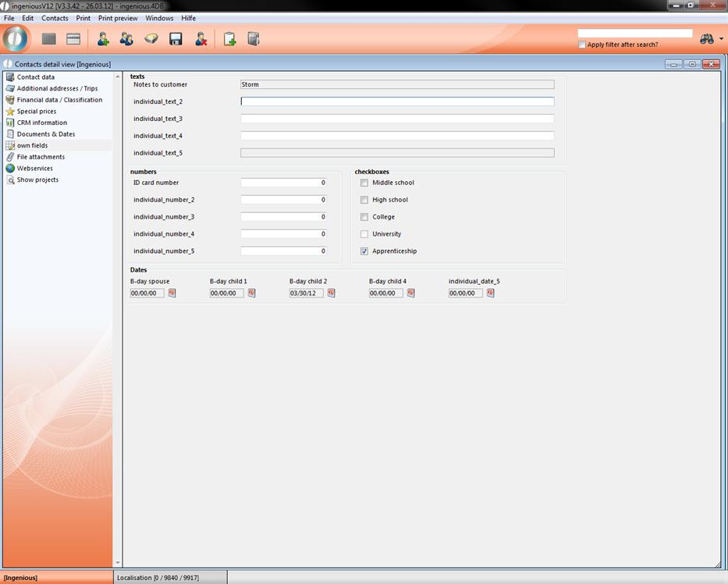Open the Print preview menu

pyautogui.click(x=118, y=18)
